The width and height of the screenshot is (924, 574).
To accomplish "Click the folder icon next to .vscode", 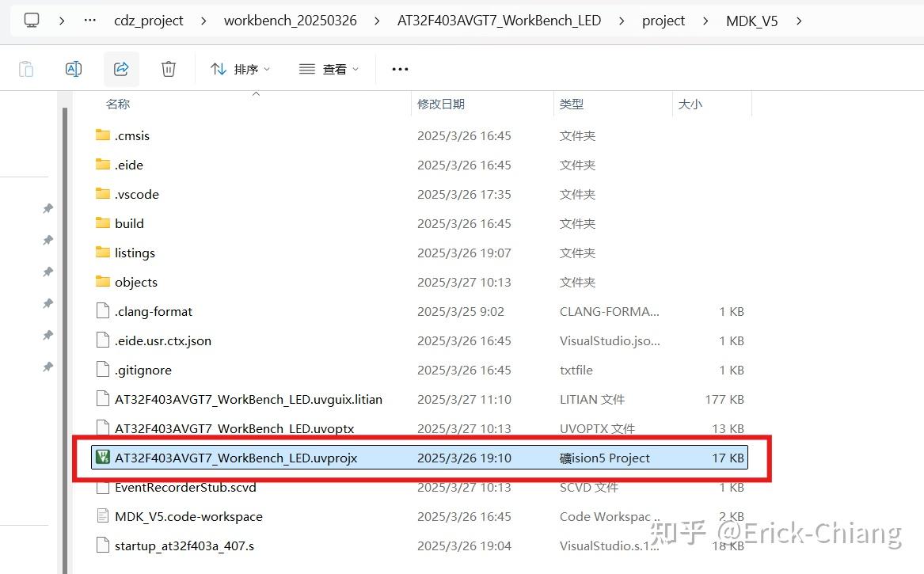I will click(x=103, y=194).
